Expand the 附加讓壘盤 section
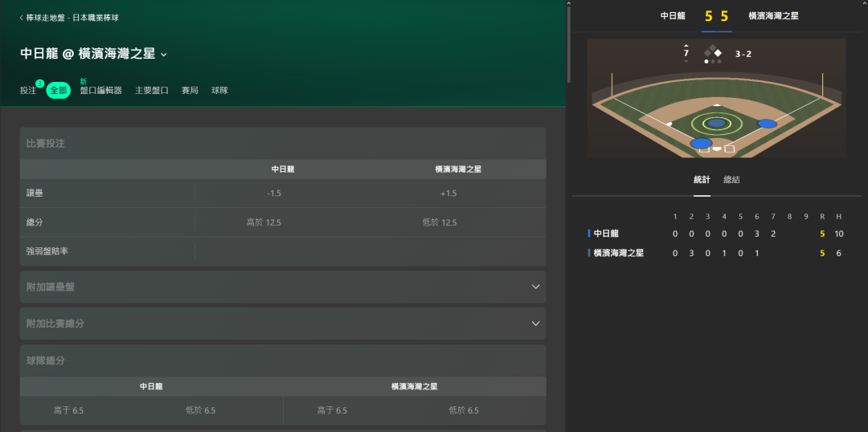 tap(283, 287)
